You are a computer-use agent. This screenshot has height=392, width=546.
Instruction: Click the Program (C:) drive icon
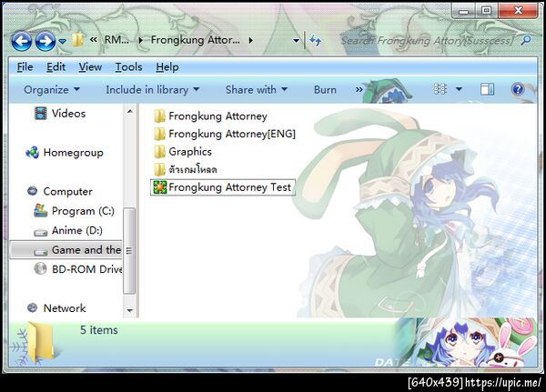tap(41, 211)
